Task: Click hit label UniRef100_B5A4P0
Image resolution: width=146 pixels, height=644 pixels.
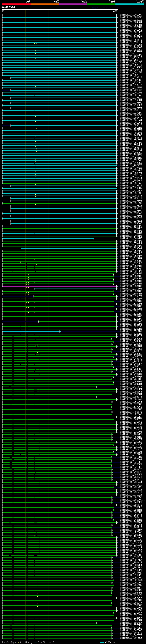Action: coord(131,226)
